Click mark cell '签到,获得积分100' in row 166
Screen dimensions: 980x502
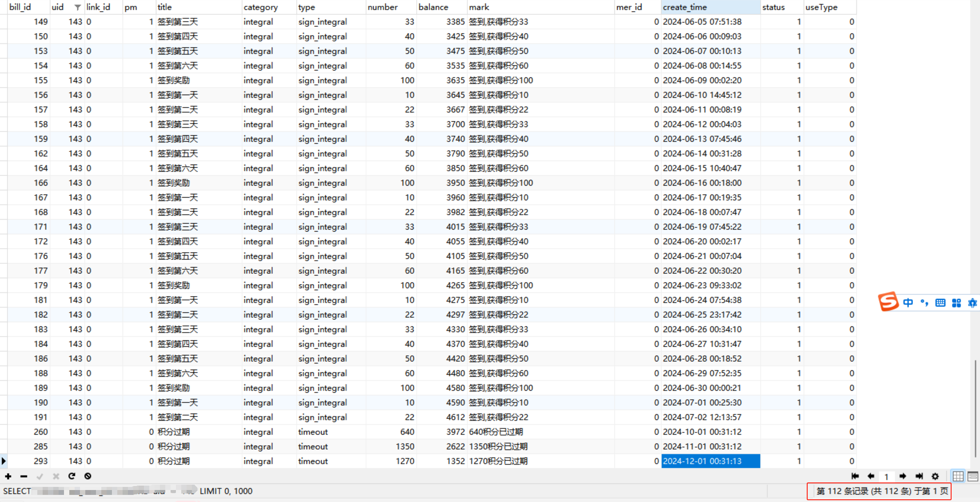coord(541,183)
